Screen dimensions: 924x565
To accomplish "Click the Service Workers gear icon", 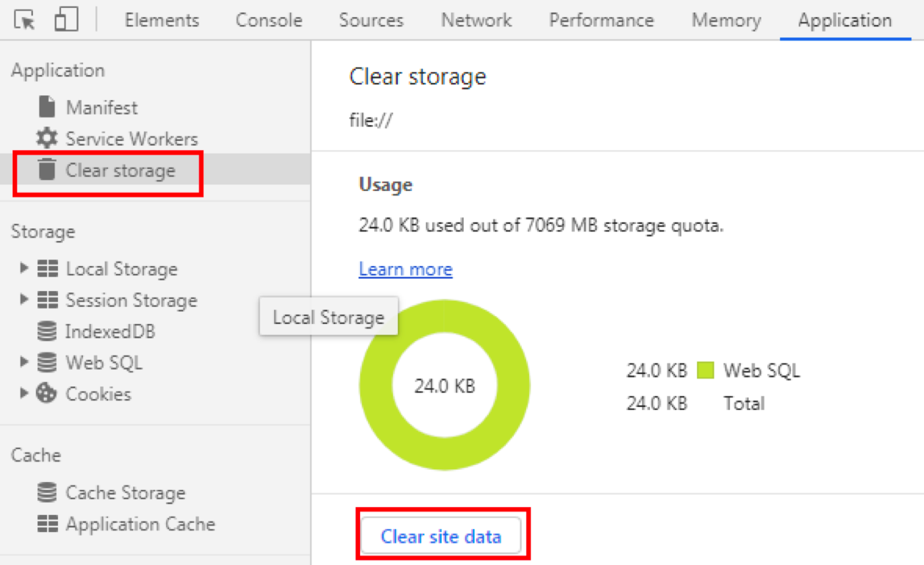I will pyautogui.click(x=47, y=138).
